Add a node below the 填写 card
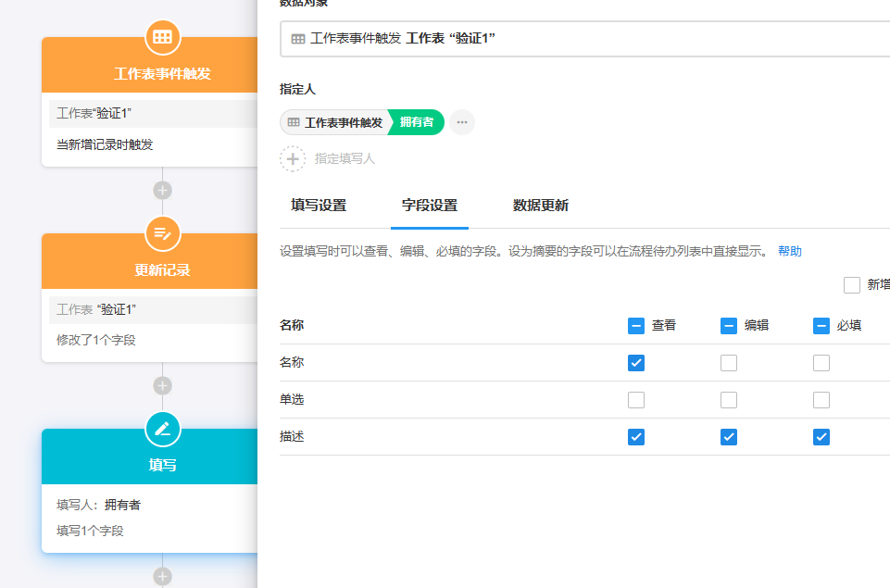Screen dimensions: 890x588 163,576
